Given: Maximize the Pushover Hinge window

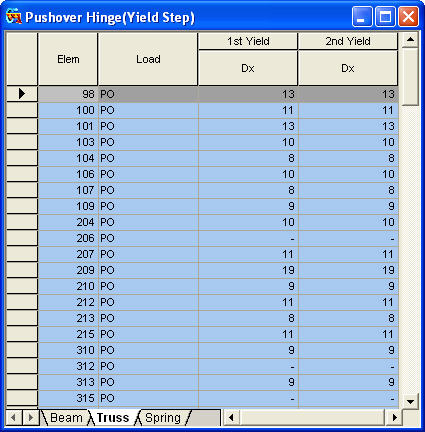Looking at the screenshot, I should click(385, 17).
